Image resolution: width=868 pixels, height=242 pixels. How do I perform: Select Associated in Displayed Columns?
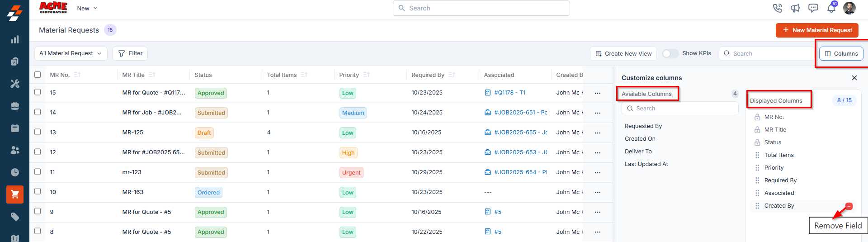tap(779, 193)
